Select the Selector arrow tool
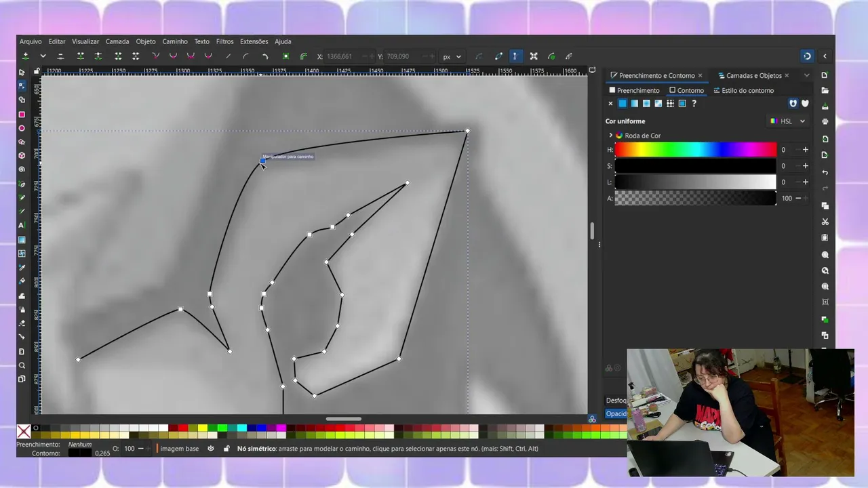 [x=22, y=73]
